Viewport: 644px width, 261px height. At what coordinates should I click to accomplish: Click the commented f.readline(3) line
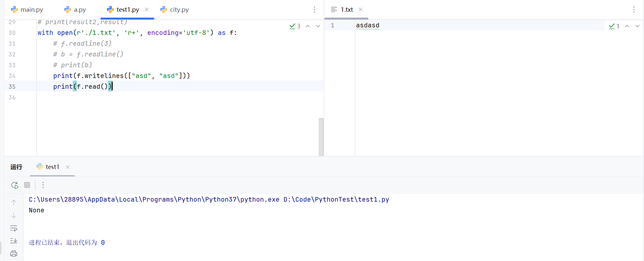(x=82, y=43)
